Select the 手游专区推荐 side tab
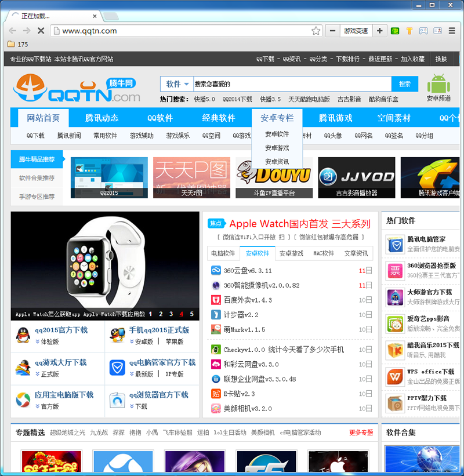 pos(37,197)
